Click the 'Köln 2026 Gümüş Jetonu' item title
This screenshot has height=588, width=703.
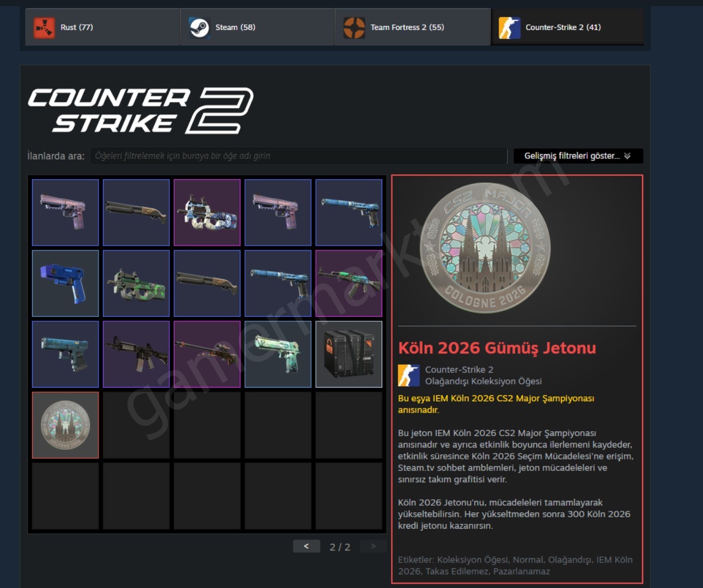[x=497, y=348]
